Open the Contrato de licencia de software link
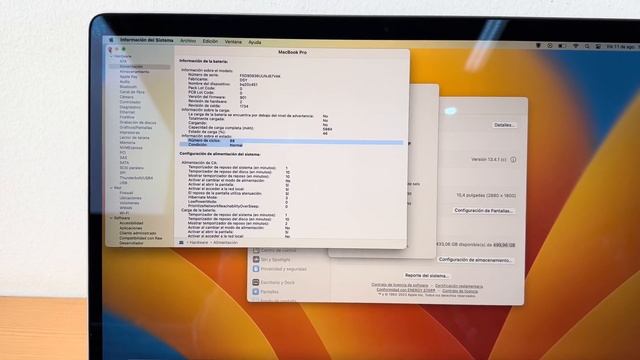640x360 pixels. (400, 285)
